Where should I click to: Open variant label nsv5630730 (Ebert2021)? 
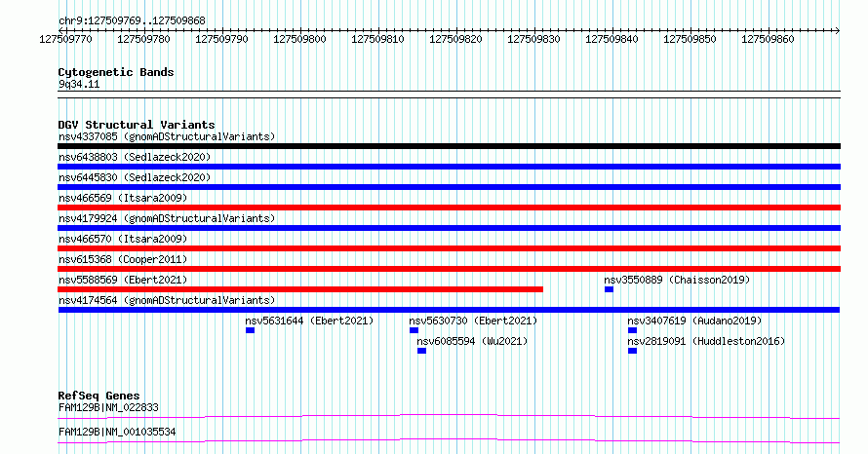(x=473, y=321)
